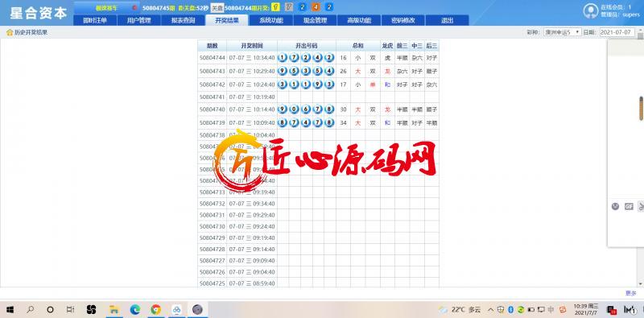Switch to the 即时注单 tab
644x318 pixels.
tap(95, 21)
